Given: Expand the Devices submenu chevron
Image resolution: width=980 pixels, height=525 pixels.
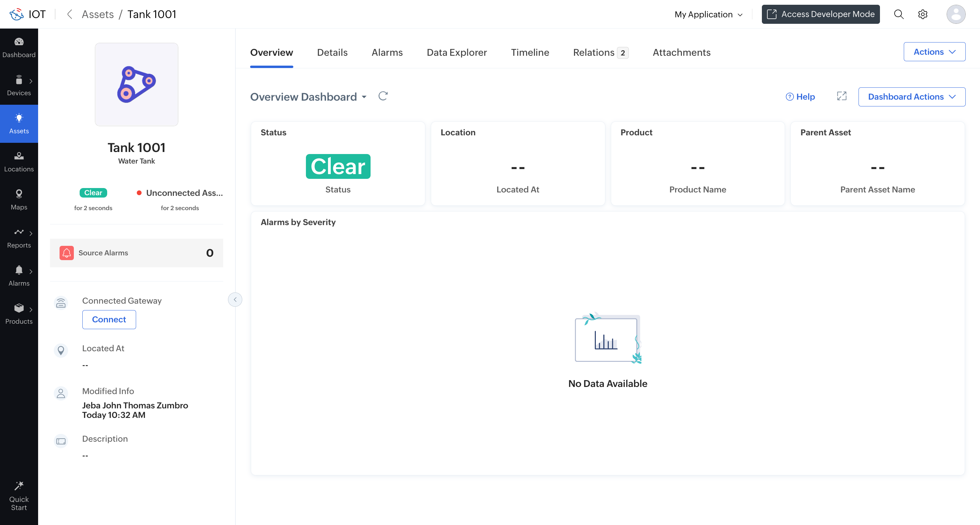Looking at the screenshot, I should click(31, 81).
